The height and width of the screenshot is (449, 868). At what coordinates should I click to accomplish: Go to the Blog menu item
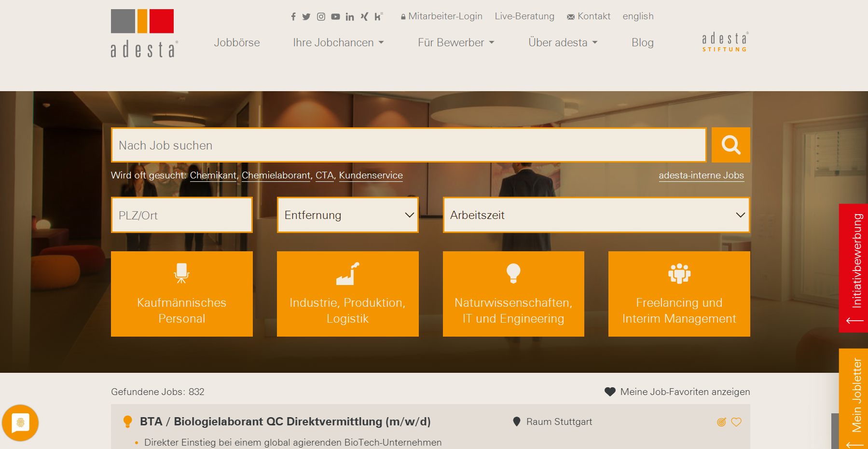642,42
